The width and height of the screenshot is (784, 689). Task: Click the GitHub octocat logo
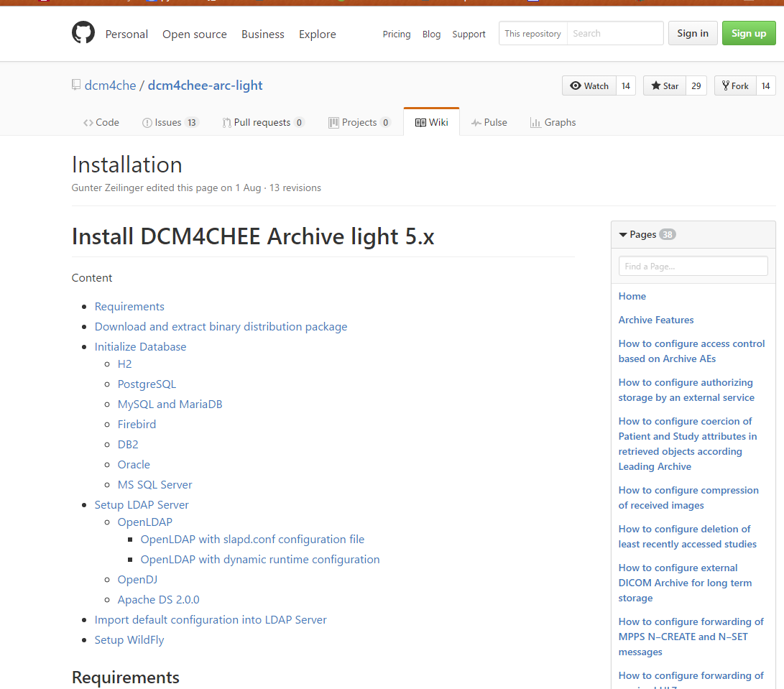(x=83, y=33)
